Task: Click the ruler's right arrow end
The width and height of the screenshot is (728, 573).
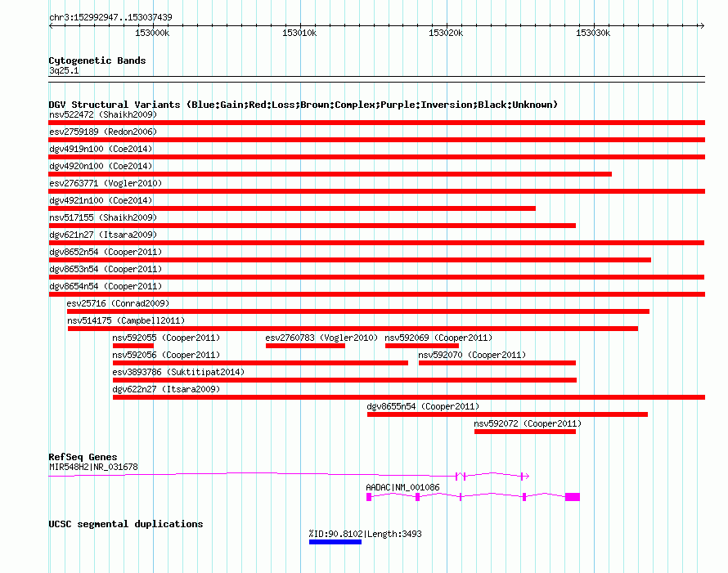Action: (x=702, y=25)
